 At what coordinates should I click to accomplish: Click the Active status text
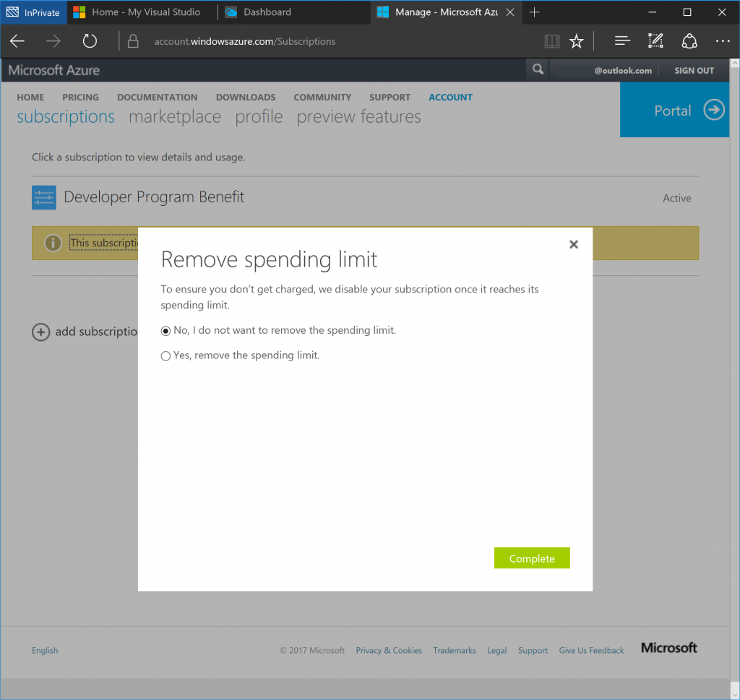coord(676,198)
